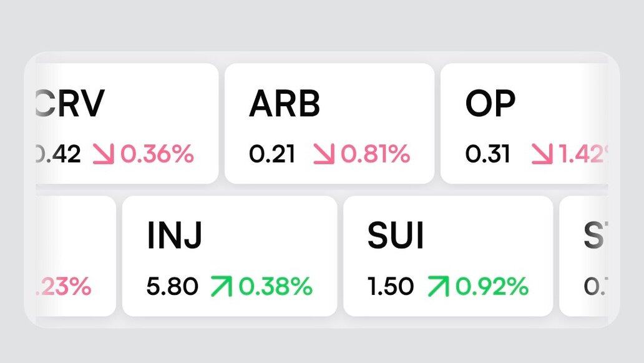Select the partially hidden card showing .23%
644x363 pixels.
coord(71,256)
